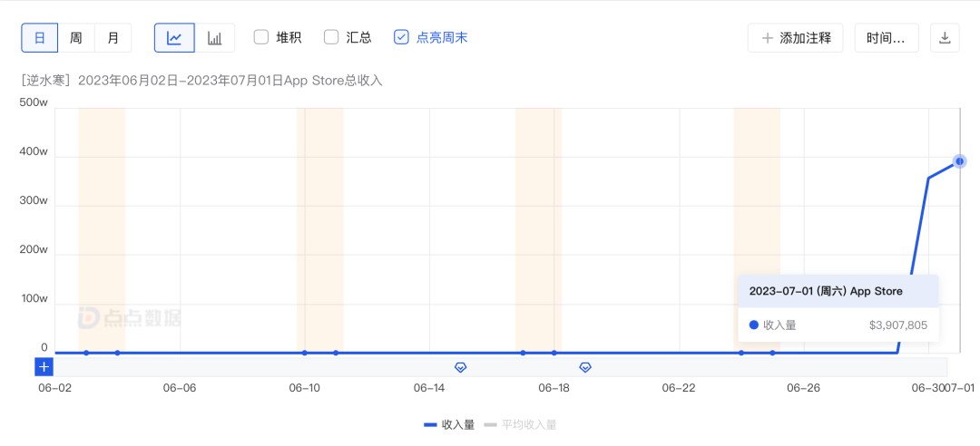Viewport: 980px width, 446px height.
Task: Click the timeline range bar below chart
Action: (726, 367)
